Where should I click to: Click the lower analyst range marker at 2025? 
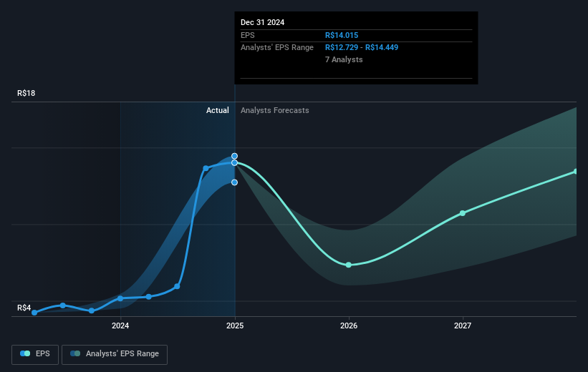click(234, 182)
